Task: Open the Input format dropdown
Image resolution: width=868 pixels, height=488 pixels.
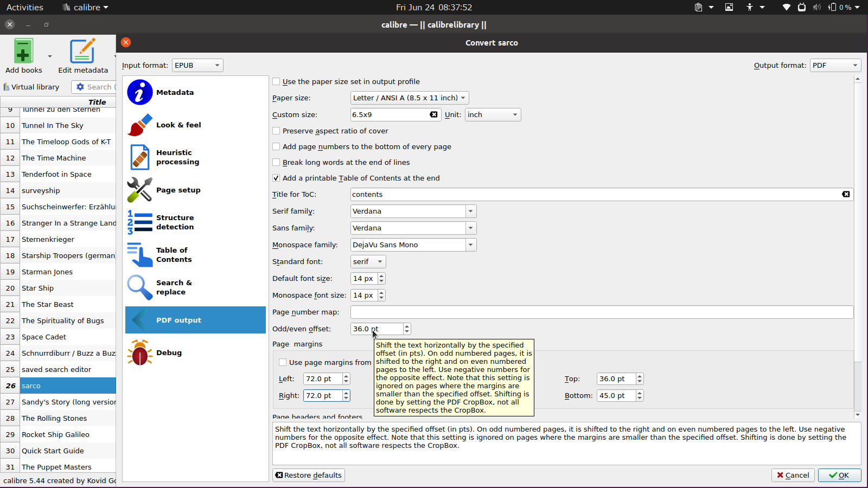Action: (197, 65)
